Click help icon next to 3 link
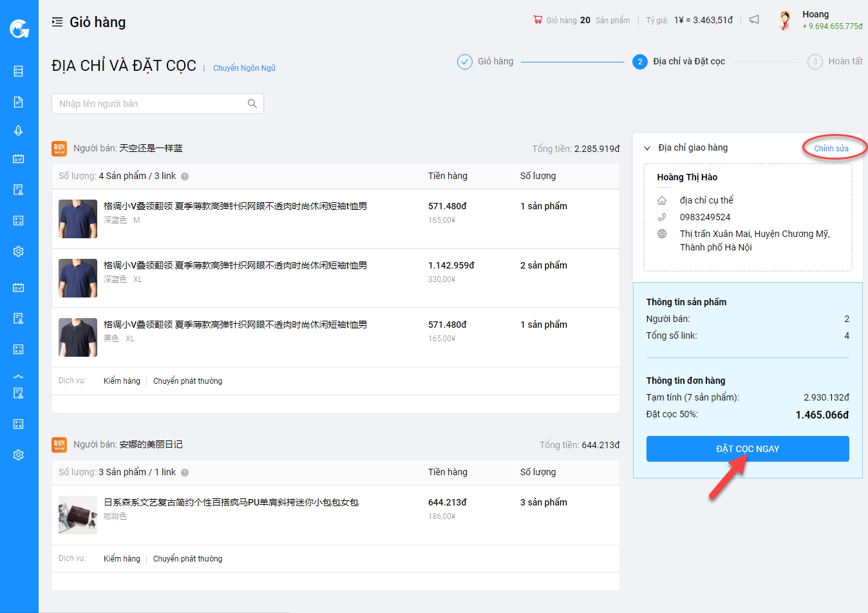This screenshot has width=868, height=613. point(185,176)
